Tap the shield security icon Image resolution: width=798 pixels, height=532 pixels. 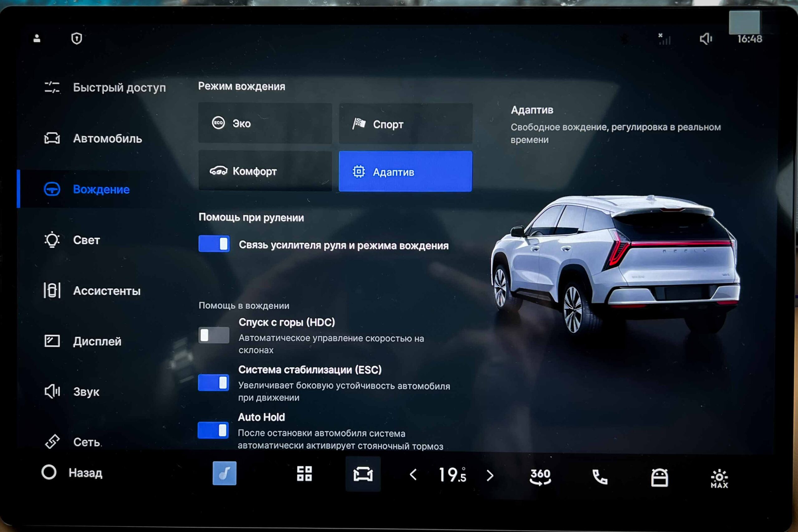point(77,38)
